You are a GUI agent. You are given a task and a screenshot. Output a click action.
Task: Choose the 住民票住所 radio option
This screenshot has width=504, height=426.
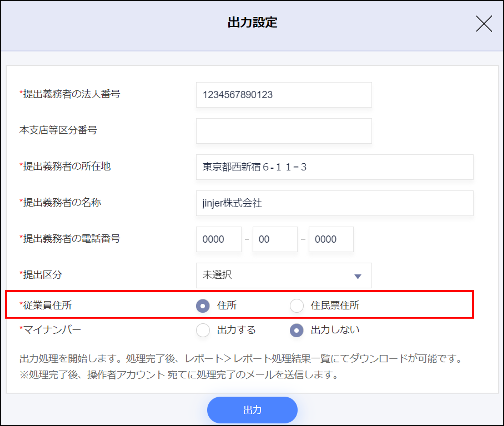pyautogui.click(x=297, y=306)
